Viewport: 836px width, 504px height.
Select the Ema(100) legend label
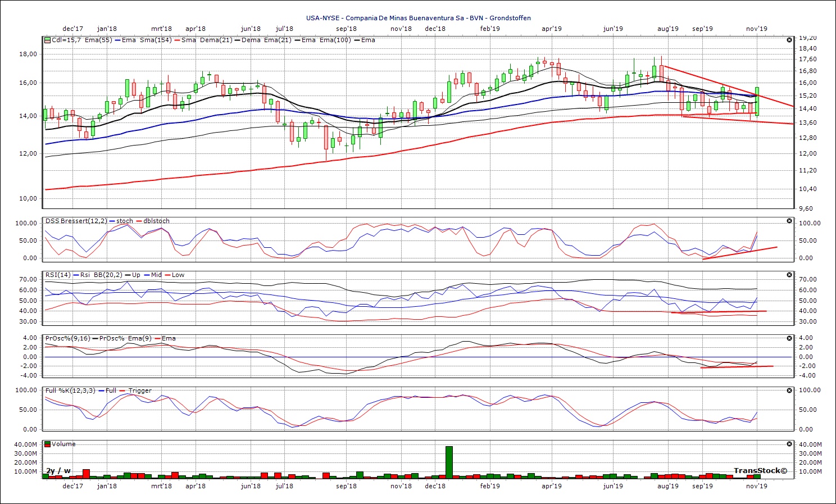(x=335, y=40)
